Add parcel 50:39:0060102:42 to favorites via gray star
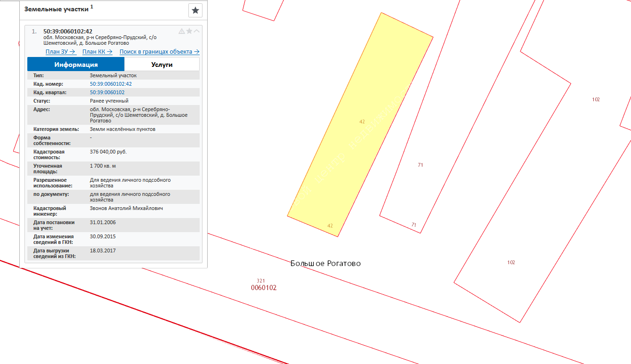The width and height of the screenshot is (631, 364). (x=189, y=31)
